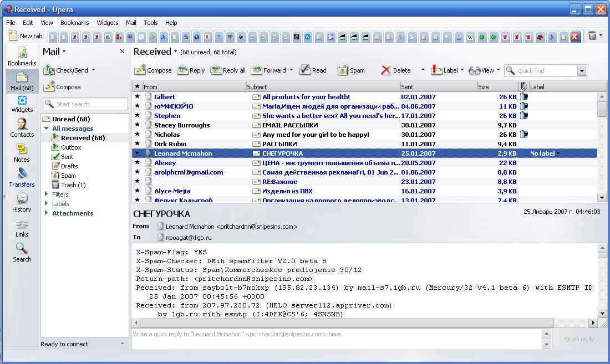
Task: Click the Spam toolbar button
Action: pos(351,70)
